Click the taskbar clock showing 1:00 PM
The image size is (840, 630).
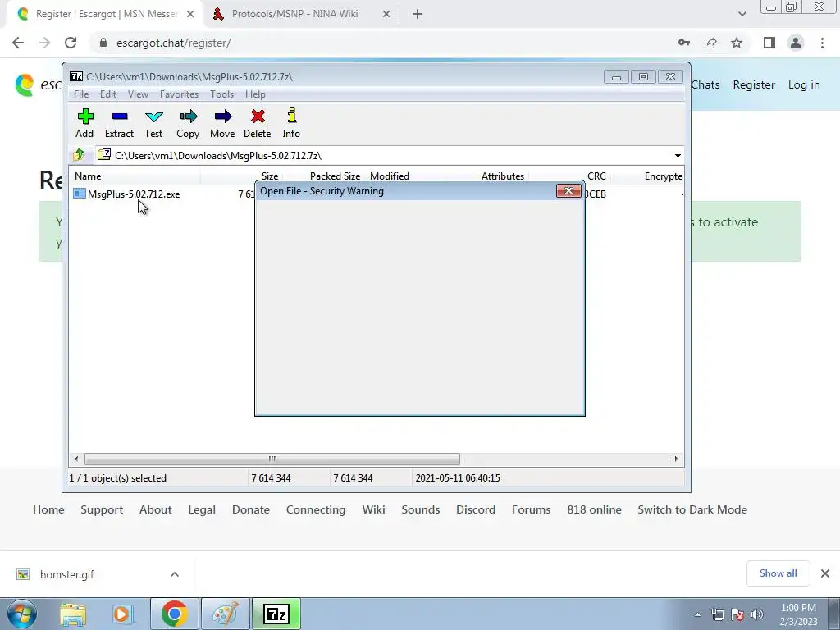(798, 614)
